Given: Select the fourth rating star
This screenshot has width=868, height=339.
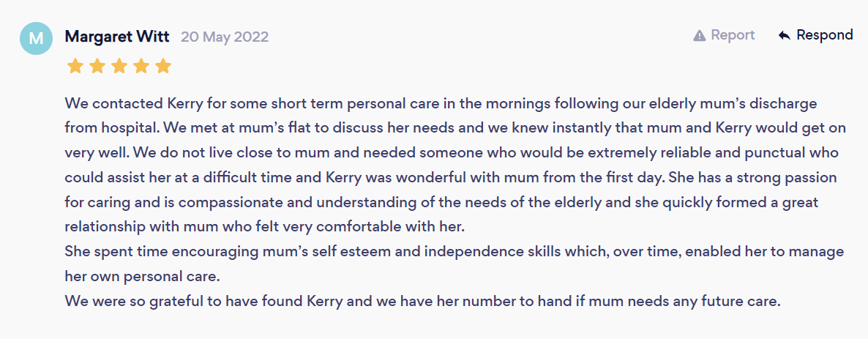Looking at the screenshot, I should [x=141, y=67].
